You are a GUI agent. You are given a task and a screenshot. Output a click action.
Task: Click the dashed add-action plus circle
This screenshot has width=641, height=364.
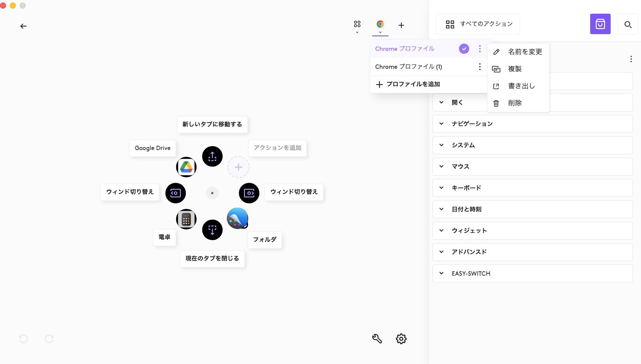238,167
